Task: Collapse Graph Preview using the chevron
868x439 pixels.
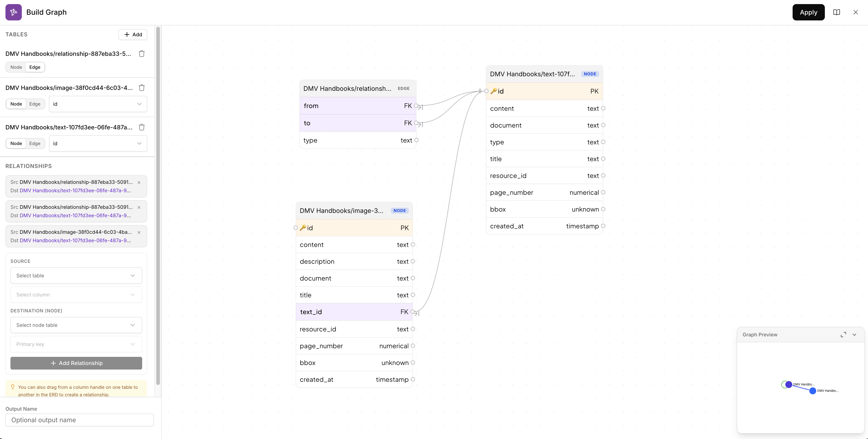Action: click(x=855, y=335)
